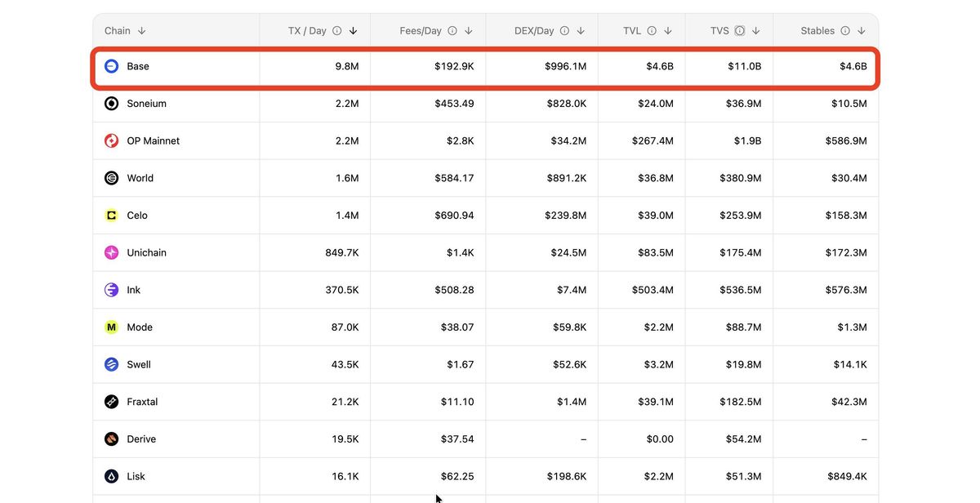Image resolution: width=980 pixels, height=503 pixels.
Task: Click the Celo chain logo icon
Action: click(112, 216)
